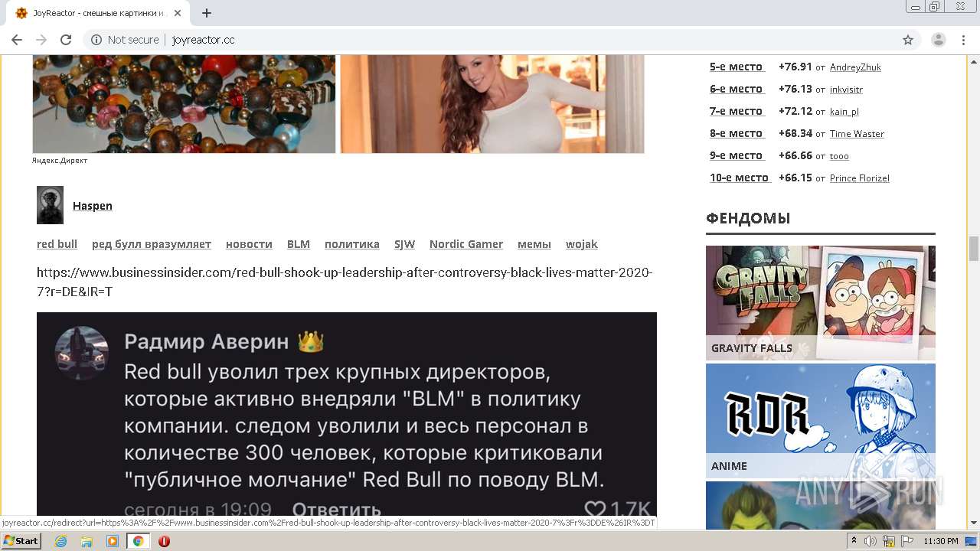
Task: Open the Gravity Falls fandom card
Action: coord(821,303)
